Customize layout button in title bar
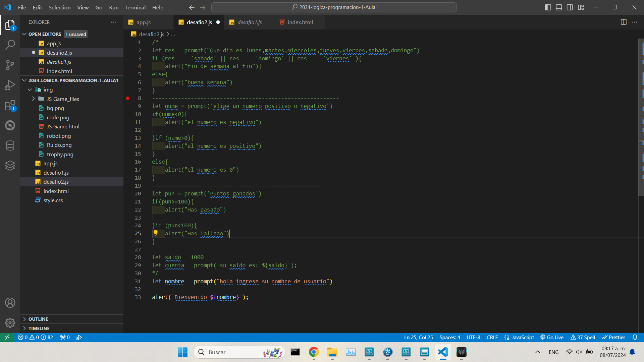Screen dimensions: 644x362 (x=581, y=7)
